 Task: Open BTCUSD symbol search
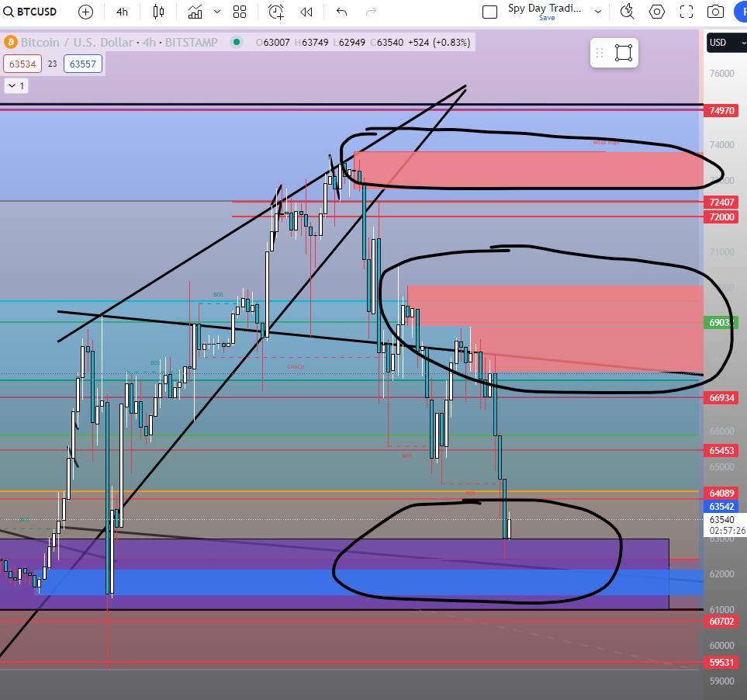(30, 12)
